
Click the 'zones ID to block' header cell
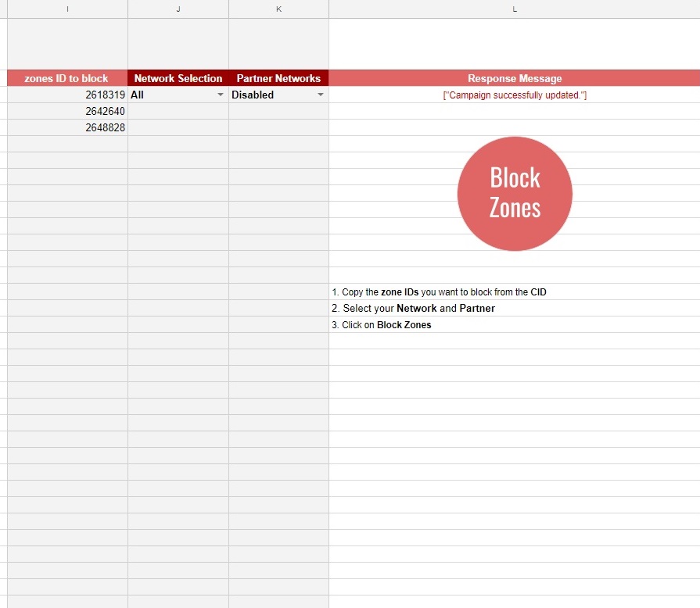point(67,78)
